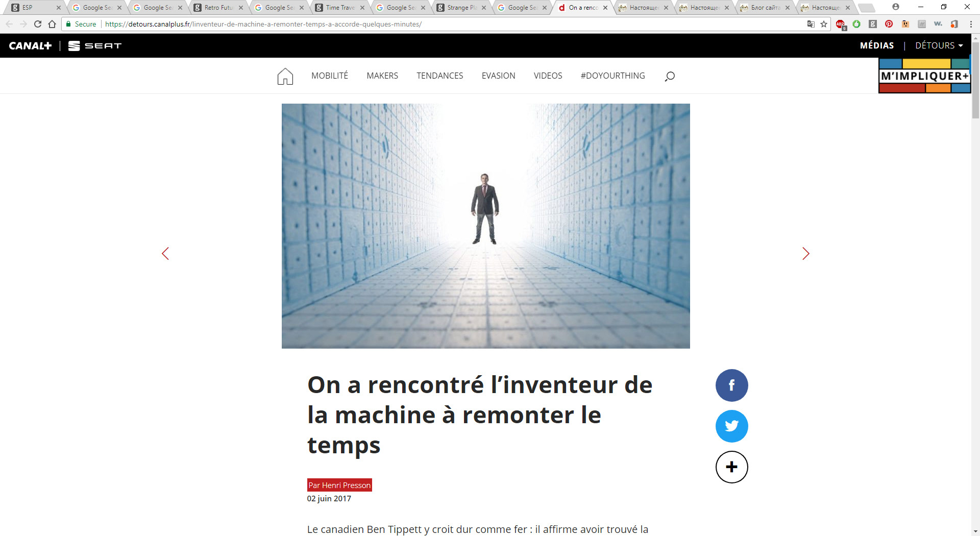Screen dimensions: 980x536
Task: Go to next slide with right arrow
Action: click(x=805, y=254)
